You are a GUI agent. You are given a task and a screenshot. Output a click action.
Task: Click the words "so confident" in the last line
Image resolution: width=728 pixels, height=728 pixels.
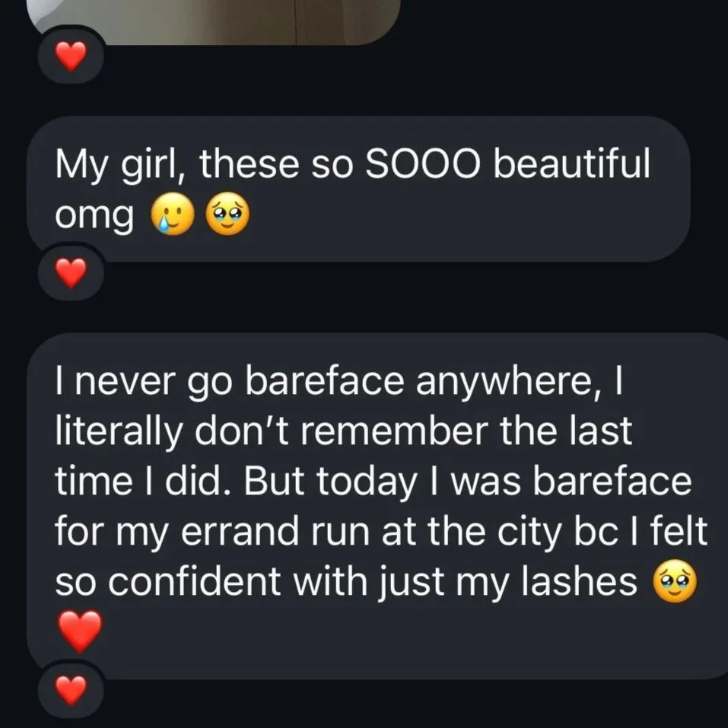point(167,581)
